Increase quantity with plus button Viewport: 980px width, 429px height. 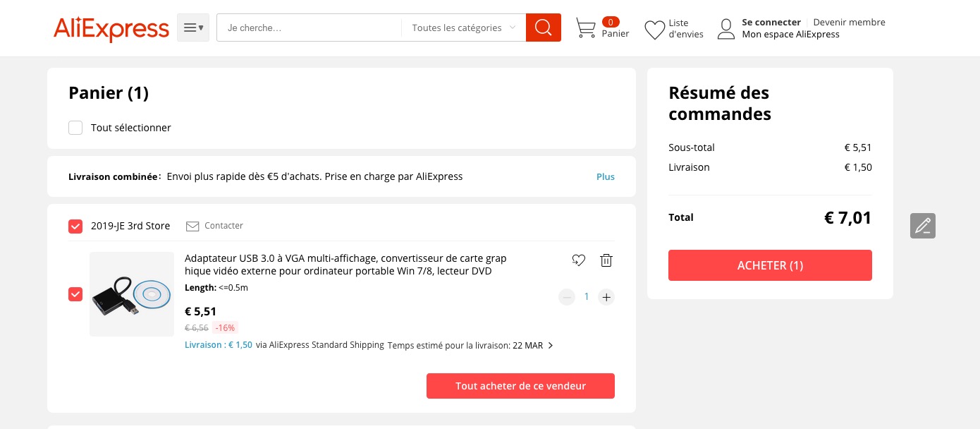coord(606,297)
